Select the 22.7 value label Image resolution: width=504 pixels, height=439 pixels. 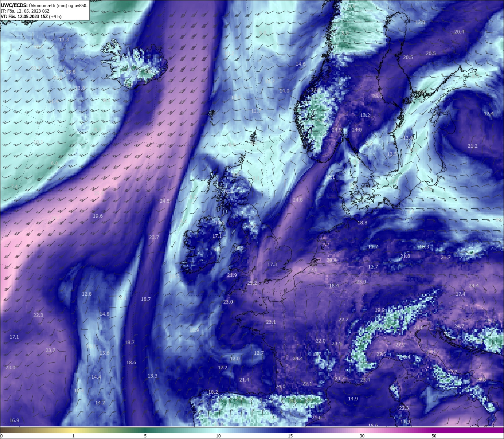coord(343,320)
